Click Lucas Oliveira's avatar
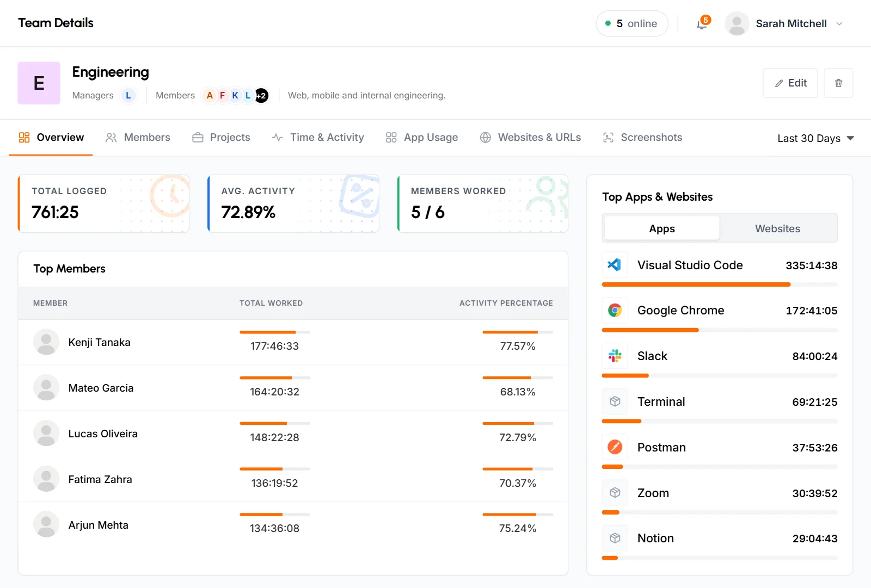Viewport: 871px width, 588px height. coord(46,434)
